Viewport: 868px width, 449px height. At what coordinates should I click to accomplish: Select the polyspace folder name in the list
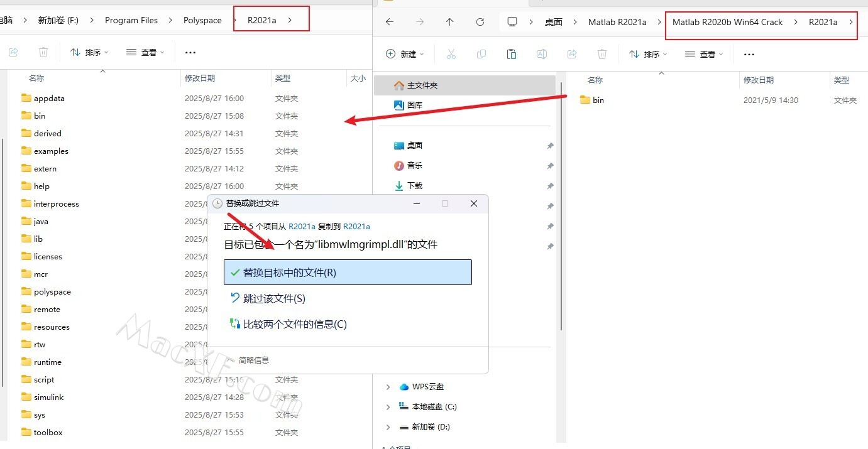tap(52, 291)
